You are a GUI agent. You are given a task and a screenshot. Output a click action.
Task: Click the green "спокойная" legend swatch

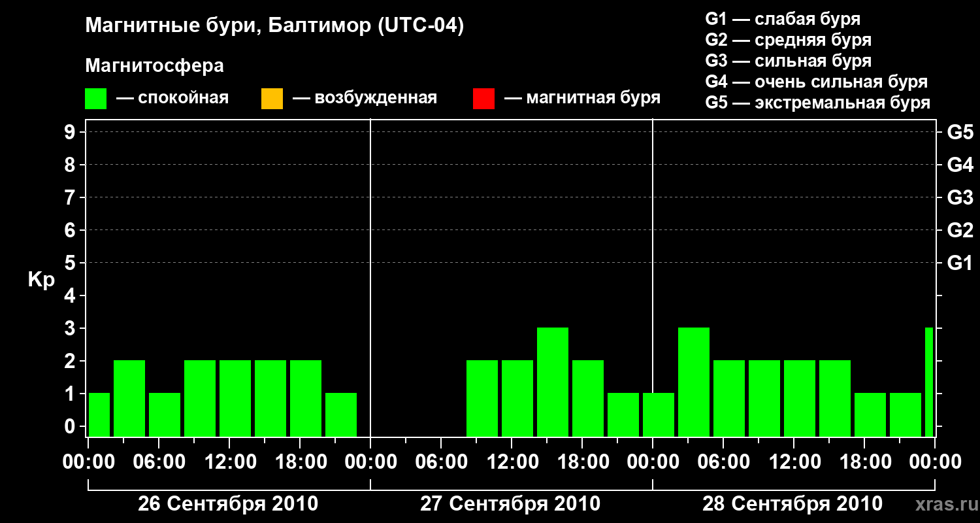point(96,99)
